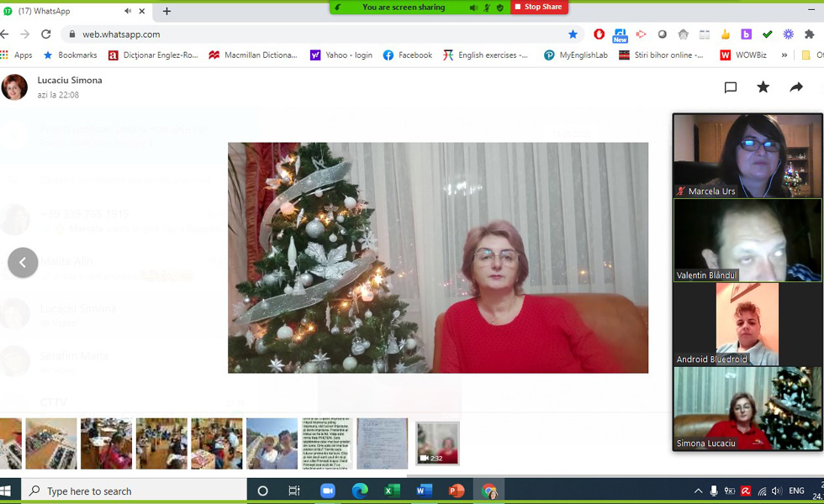Screen dimensions: 824x504
Task: Go to the previous media item
Action: (23, 262)
